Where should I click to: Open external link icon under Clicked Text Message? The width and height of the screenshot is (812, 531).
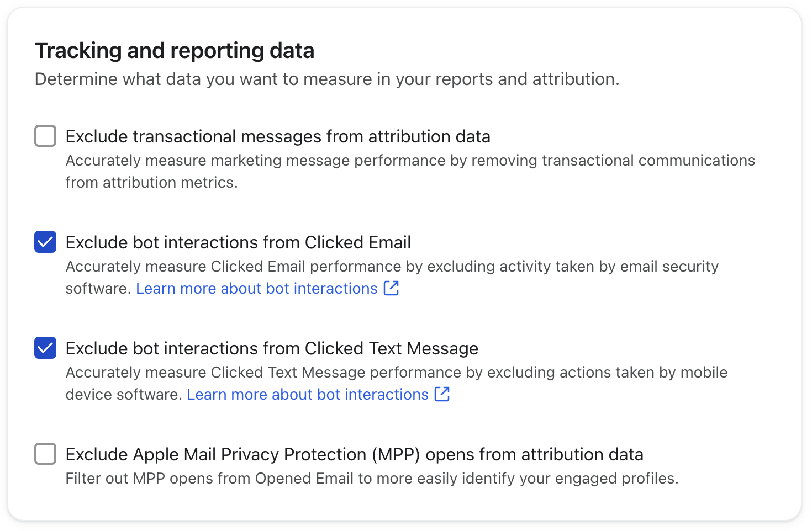tap(442, 394)
